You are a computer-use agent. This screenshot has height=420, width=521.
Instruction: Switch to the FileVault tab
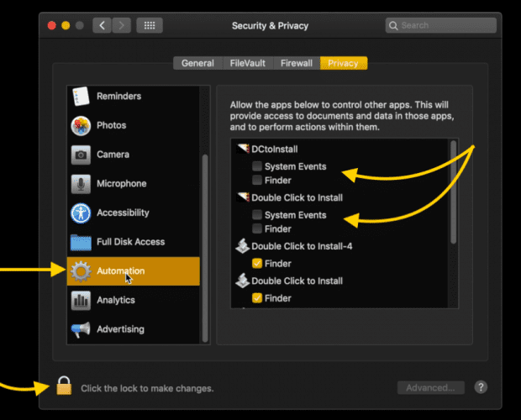point(248,63)
